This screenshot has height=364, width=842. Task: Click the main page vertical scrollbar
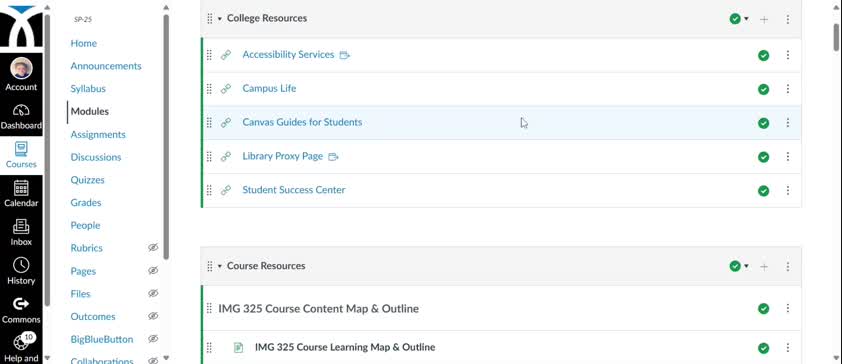pos(837,38)
